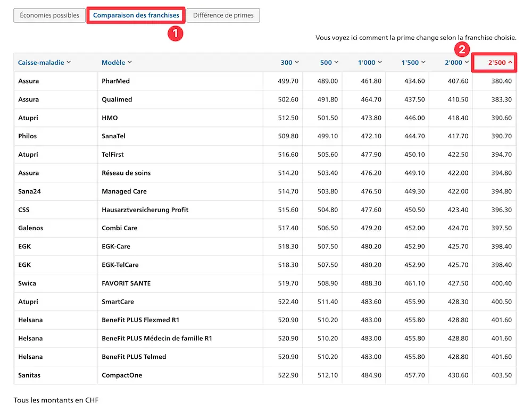
Task: Select the CSS Hausarztversicherung Profit model
Action: pyautogui.click(x=145, y=210)
